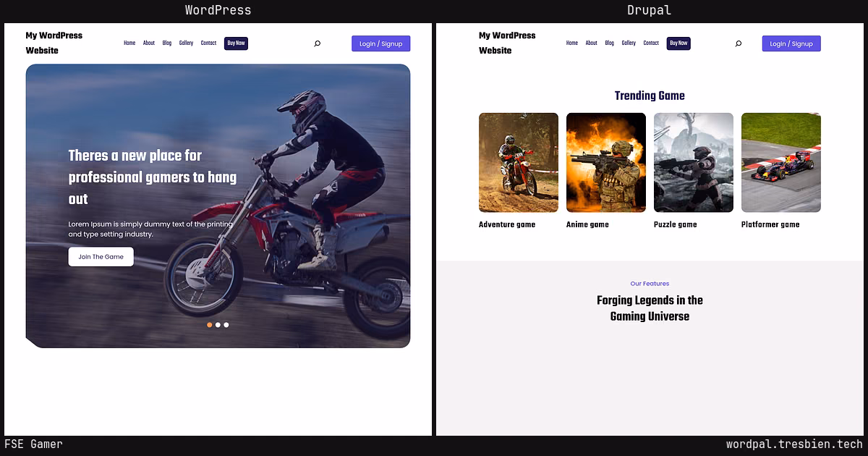Open About in Drupal navigation
The width and height of the screenshot is (868, 456).
pos(592,43)
